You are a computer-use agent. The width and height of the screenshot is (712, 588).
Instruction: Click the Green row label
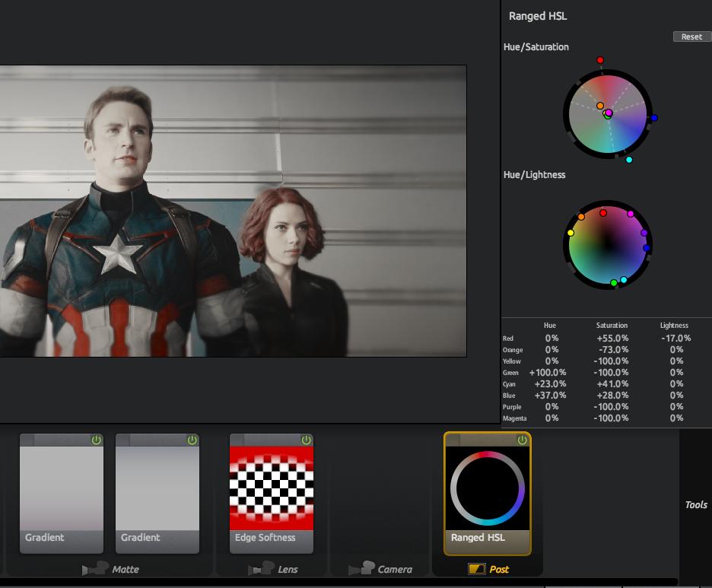(x=510, y=373)
